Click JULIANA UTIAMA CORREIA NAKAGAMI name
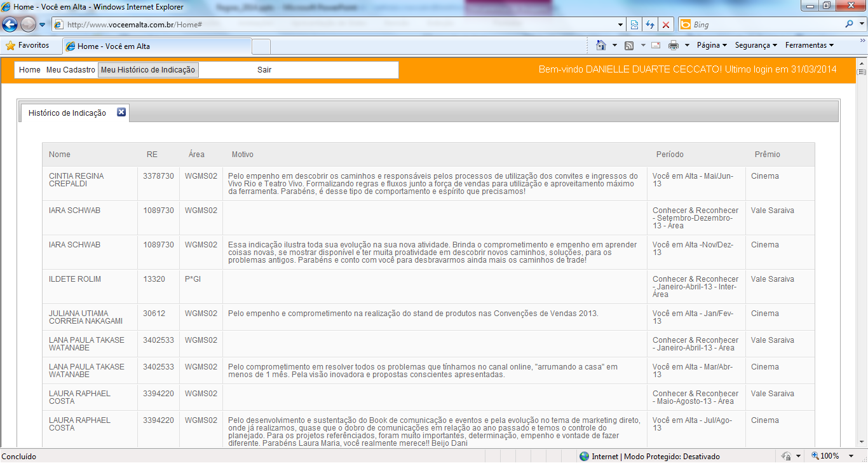The image size is (868, 463). tap(86, 317)
